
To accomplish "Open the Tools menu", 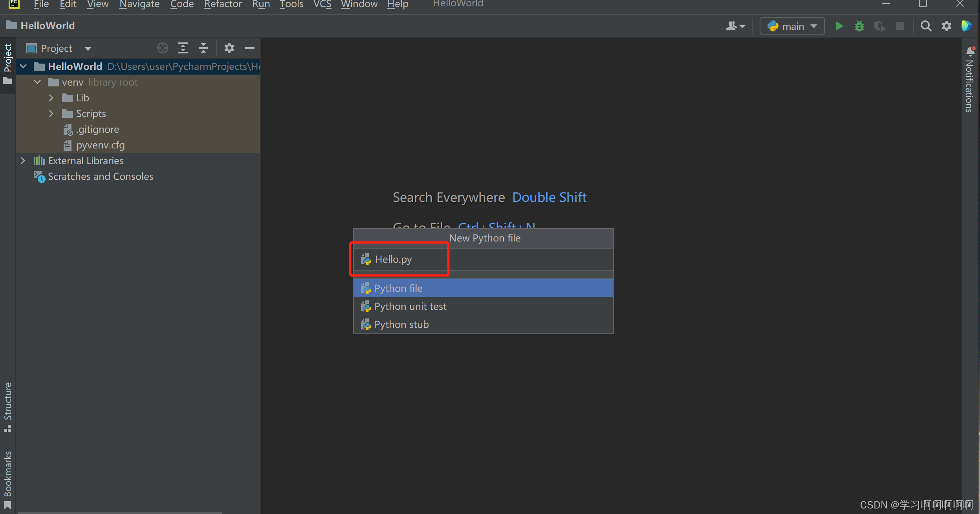I will click(291, 4).
